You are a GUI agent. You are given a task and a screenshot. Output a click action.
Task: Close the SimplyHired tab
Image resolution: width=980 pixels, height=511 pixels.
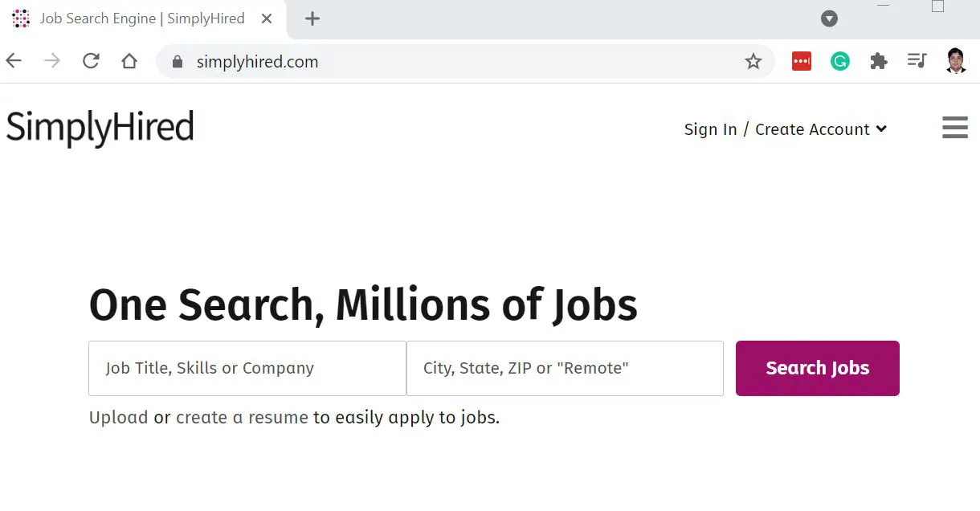point(267,18)
